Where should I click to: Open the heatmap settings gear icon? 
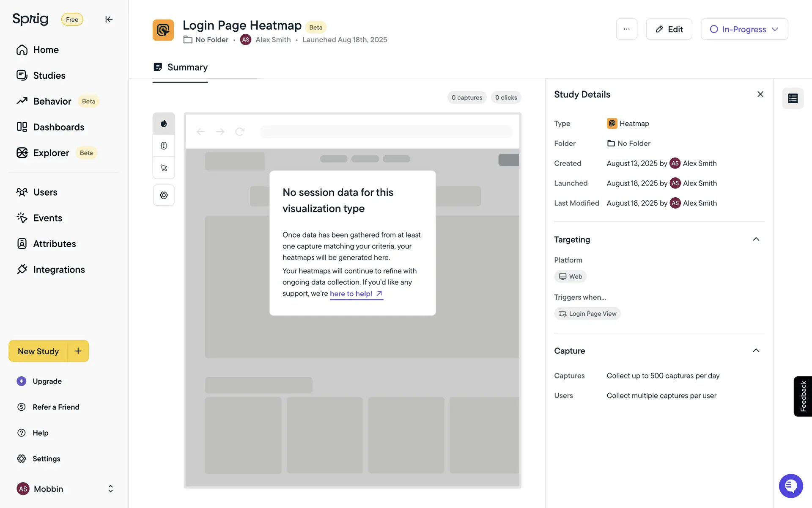tap(164, 195)
